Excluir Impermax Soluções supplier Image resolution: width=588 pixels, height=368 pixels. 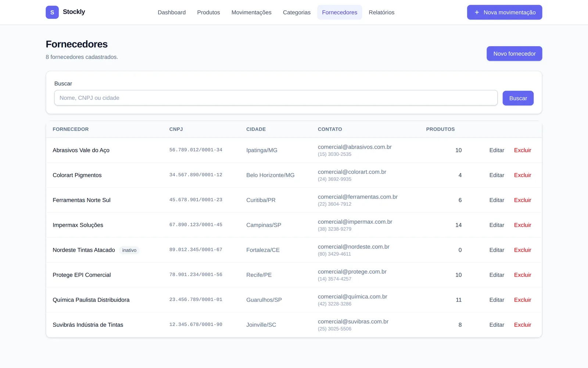pyautogui.click(x=522, y=225)
